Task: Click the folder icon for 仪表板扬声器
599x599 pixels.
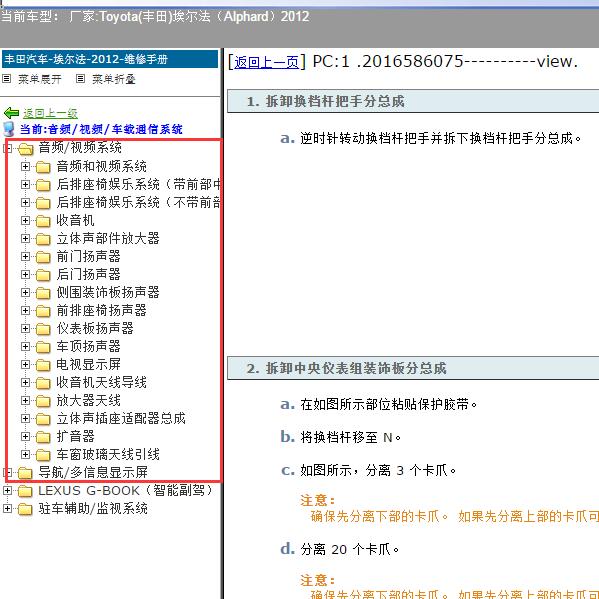Action: pos(43,329)
